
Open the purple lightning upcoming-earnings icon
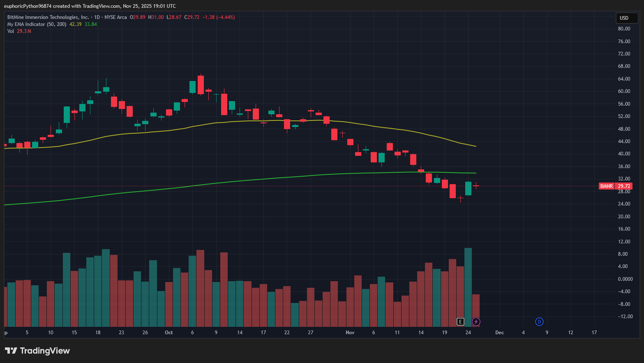pyautogui.click(x=475, y=322)
